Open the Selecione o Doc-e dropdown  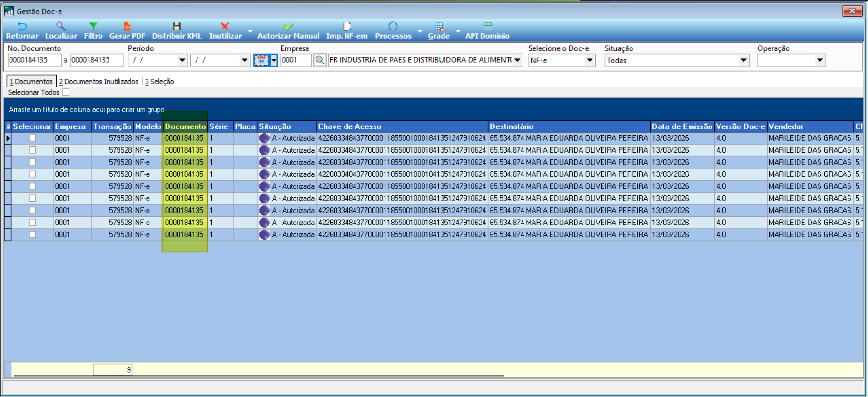click(x=590, y=60)
